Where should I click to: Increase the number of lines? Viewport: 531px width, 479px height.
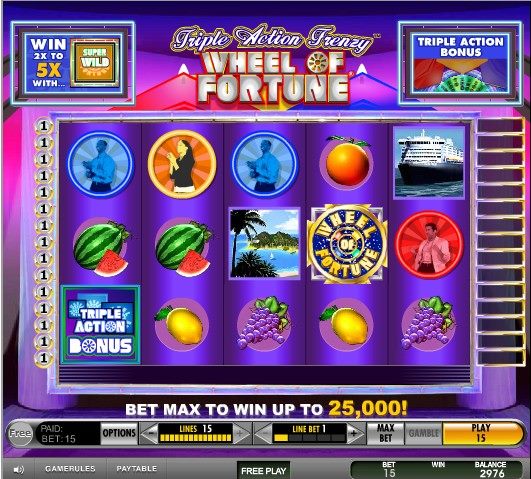pos(242,433)
